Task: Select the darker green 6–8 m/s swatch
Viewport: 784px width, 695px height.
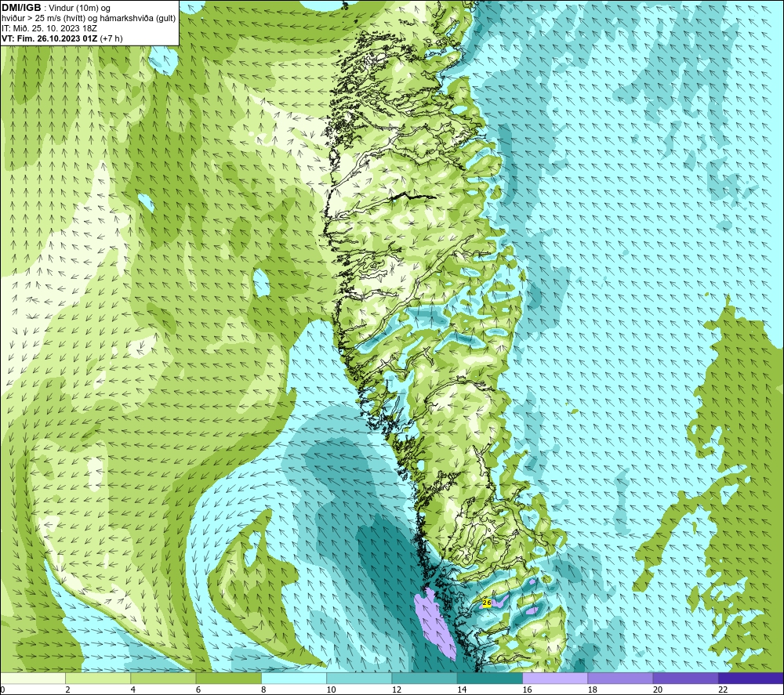Action: pos(228,678)
